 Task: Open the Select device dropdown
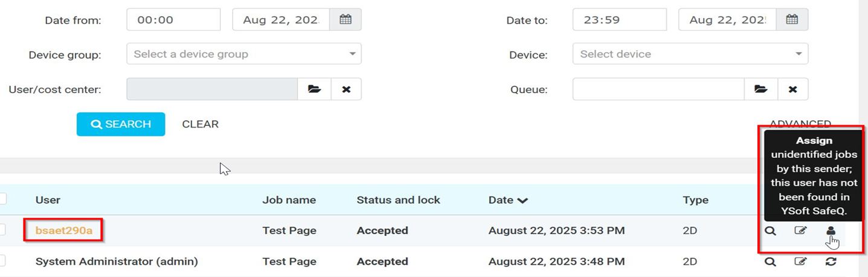[x=690, y=54]
